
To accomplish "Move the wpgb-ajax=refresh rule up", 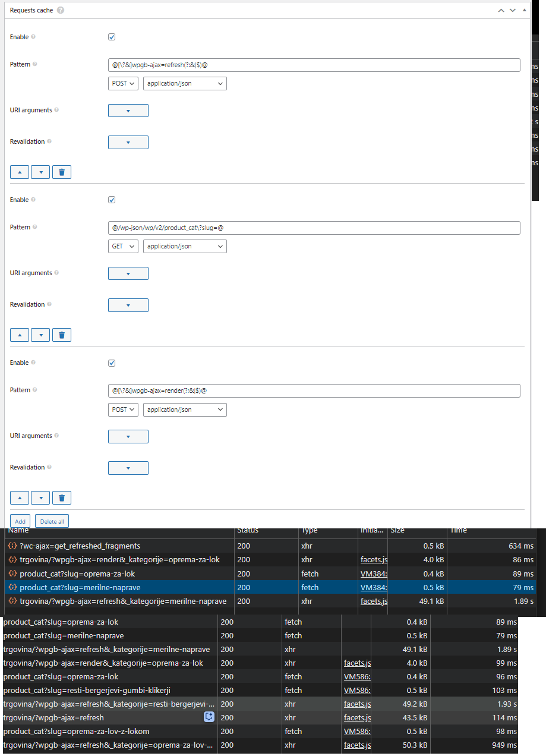I will (20, 172).
